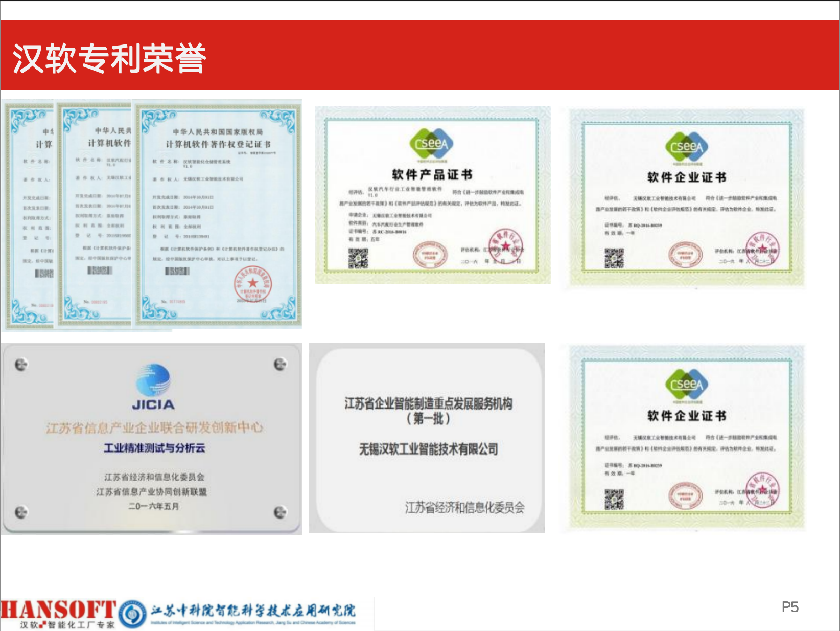Click 江苏省经济和信息化委员会 on the white plaque
840x631 pixels.
pos(464,508)
